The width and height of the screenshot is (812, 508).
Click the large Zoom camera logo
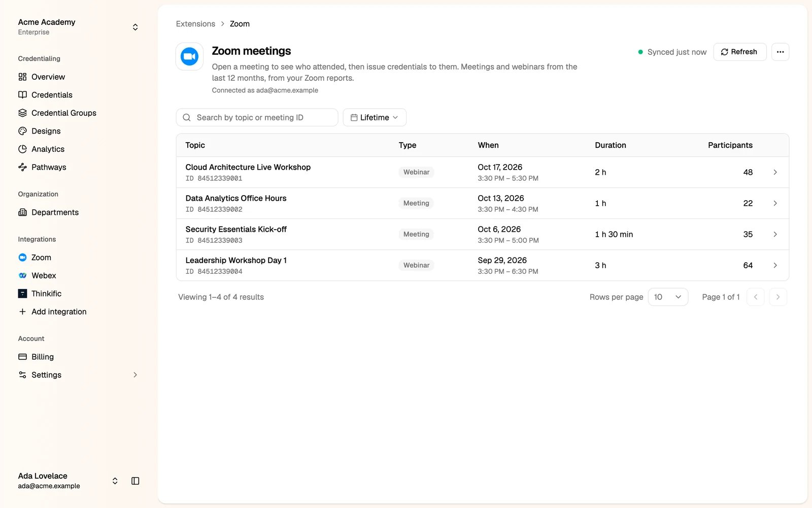point(190,56)
